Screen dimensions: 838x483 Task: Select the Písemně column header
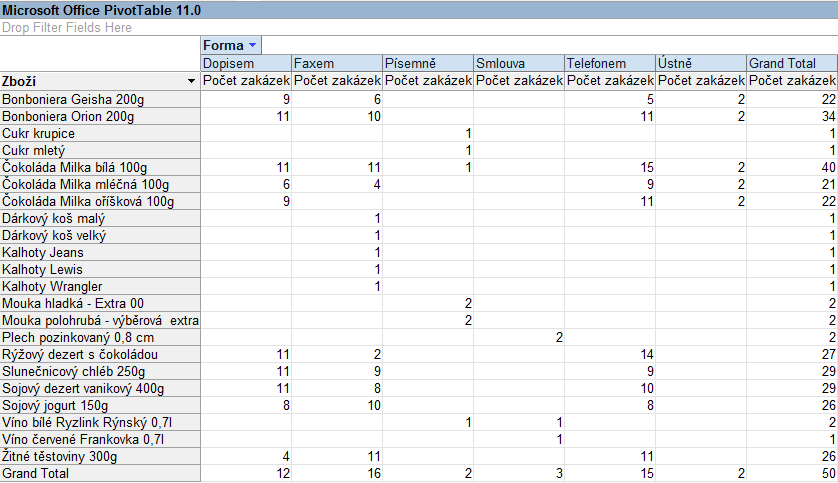click(428, 63)
